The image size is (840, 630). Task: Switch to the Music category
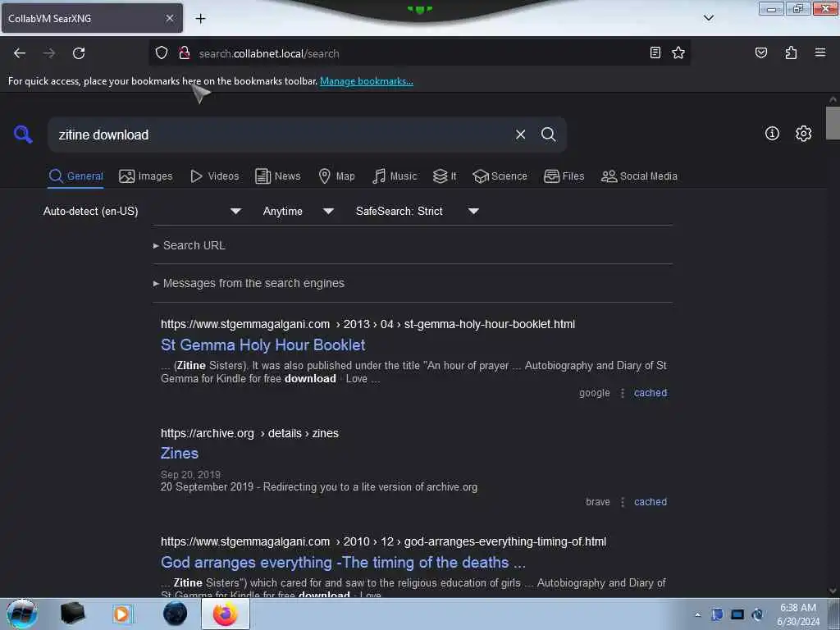click(395, 176)
